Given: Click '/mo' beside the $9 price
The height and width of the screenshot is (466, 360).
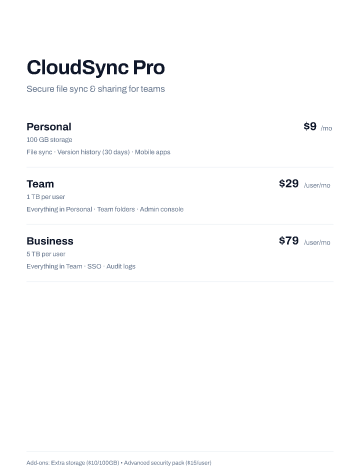Looking at the screenshot, I should click(326, 128).
